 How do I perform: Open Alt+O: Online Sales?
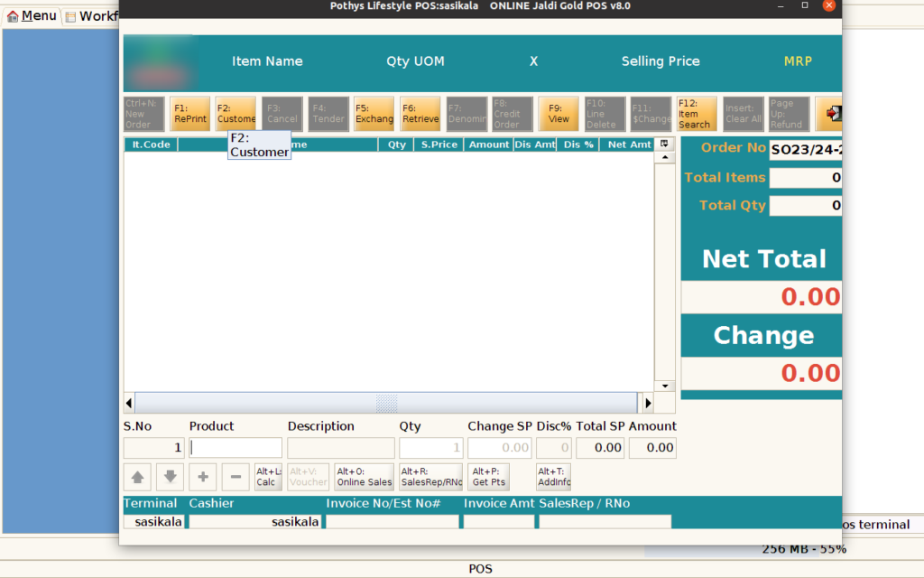point(364,477)
